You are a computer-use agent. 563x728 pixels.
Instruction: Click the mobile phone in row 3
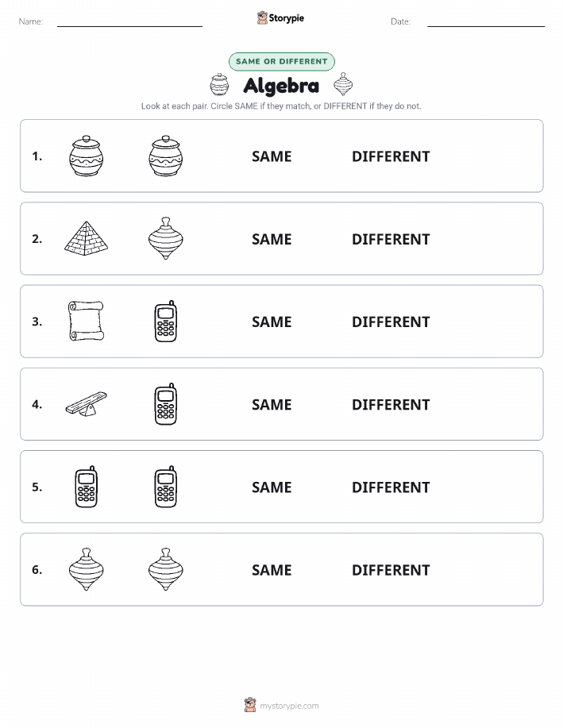pos(166,322)
